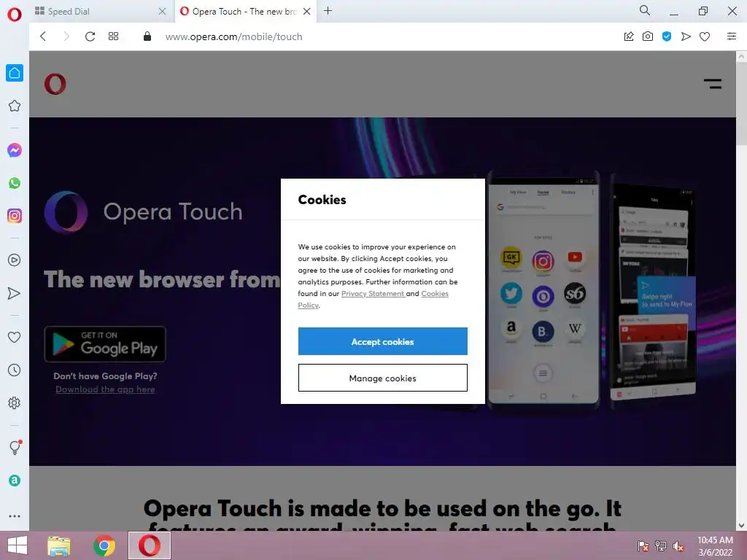This screenshot has width=747, height=560.
Task: Open Action Center flag tray icon
Action: pos(643,546)
